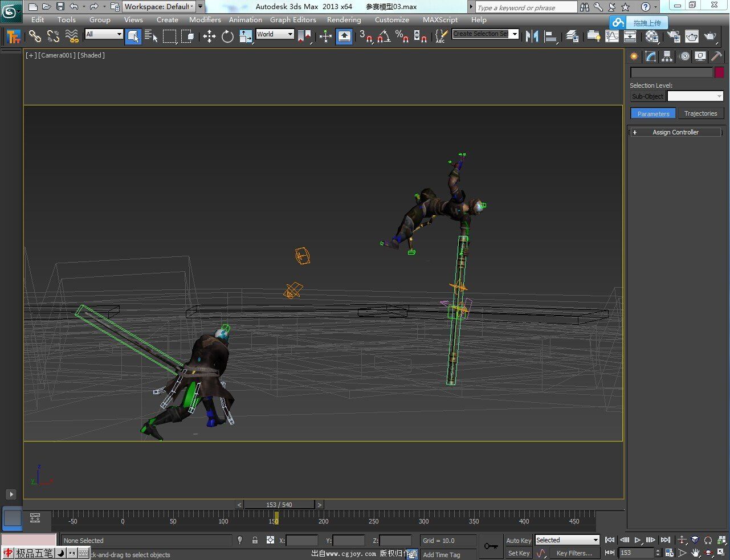The width and height of the screenshot is (730, 560).
Task: Click the Parameters button
Action: coord(653,113)
